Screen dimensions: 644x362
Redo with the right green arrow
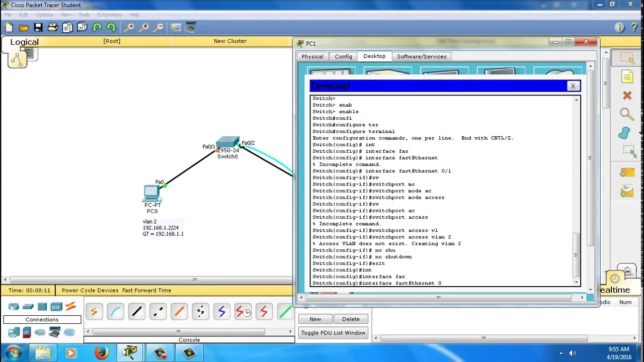111,28
